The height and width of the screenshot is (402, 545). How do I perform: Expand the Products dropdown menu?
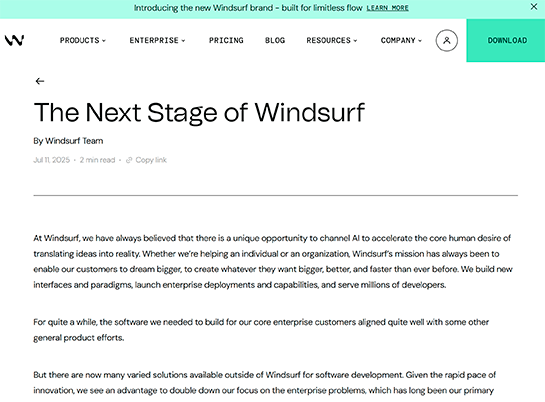[x=83, y=40]
